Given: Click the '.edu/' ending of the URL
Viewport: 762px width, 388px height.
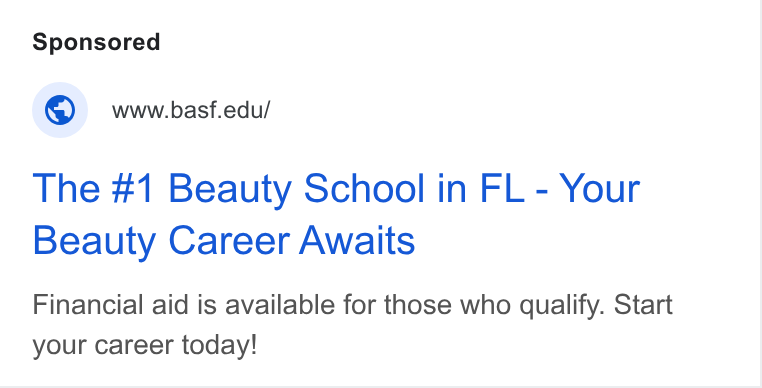Looking at the screenshot, I should pyautogui.click(x=242, y=111).
